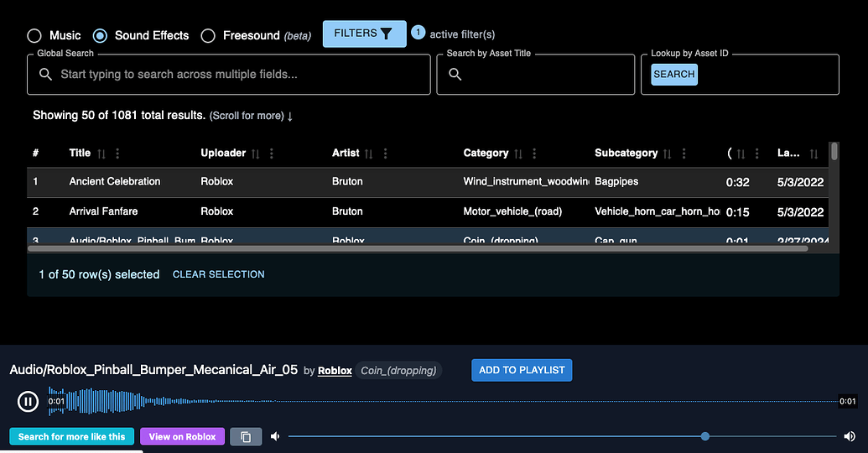
Task: Pause the playing audio
Action: (28, 402)
